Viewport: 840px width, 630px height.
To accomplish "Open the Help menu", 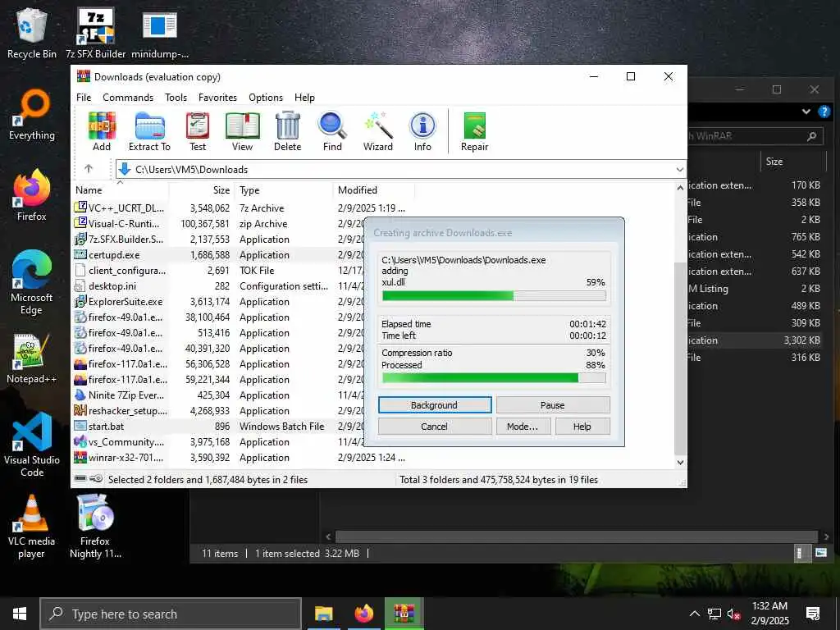I will coord(304,98).
